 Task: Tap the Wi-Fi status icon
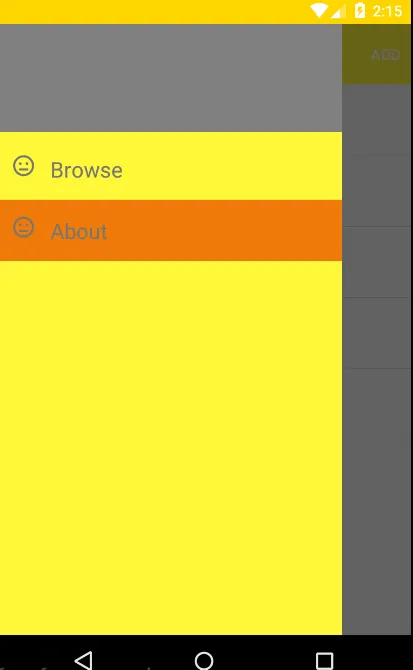319,11
